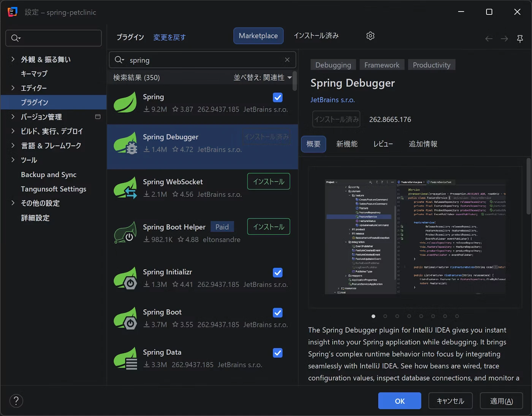Screen dimensions: 532x416
Task: Click the Spring WebSocket plugin icon
Action: [125, 188]
